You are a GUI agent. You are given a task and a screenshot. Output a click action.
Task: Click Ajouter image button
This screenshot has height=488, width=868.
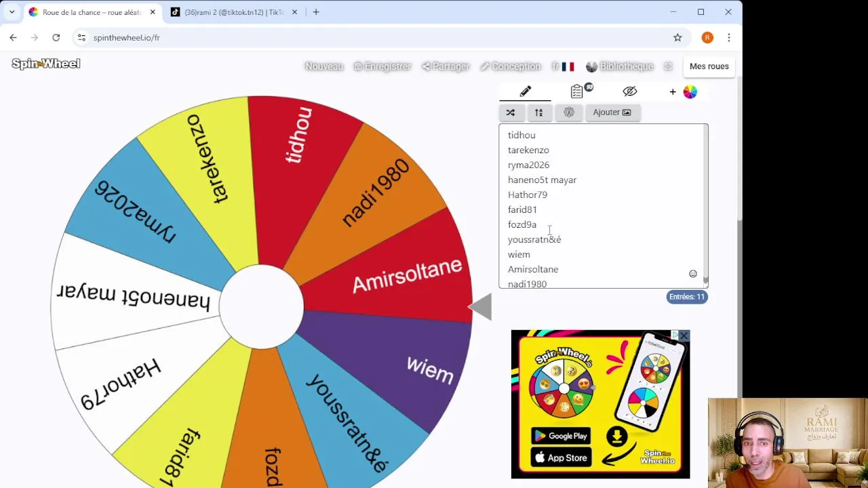tap(612, 113)
